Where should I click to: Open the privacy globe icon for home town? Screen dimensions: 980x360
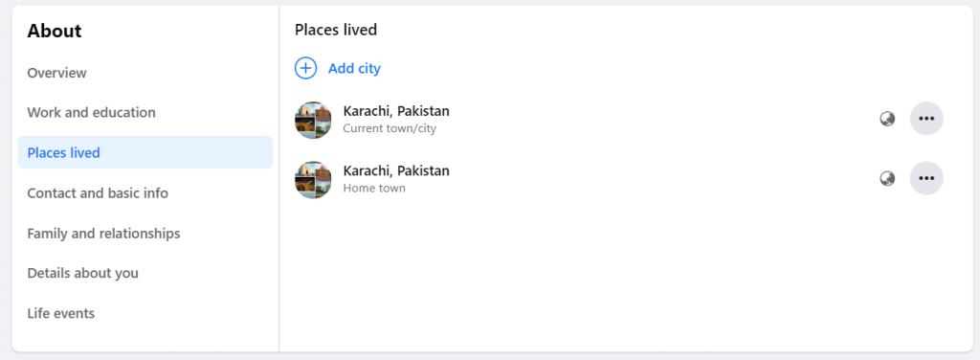coord(887,179)
